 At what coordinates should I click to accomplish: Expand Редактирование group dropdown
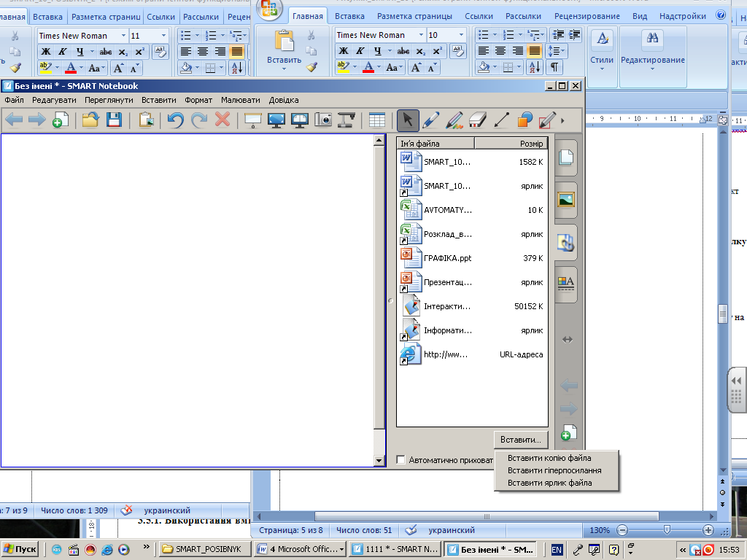point(653,69)
